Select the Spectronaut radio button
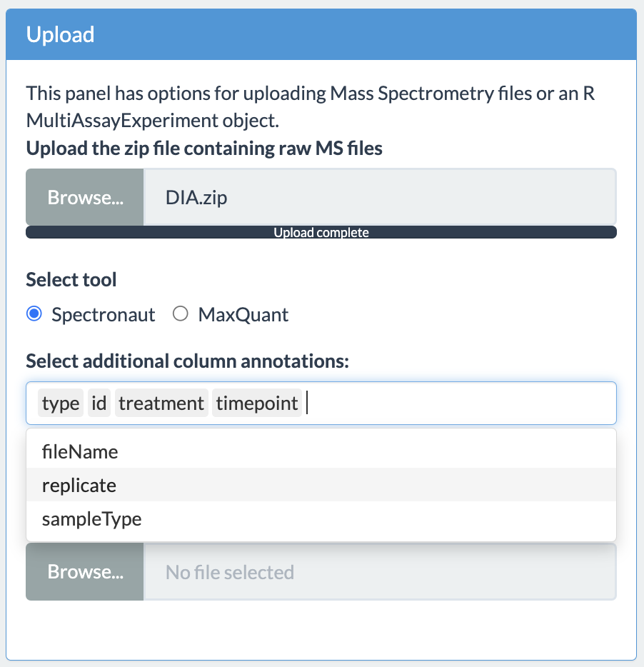 tap(34, 314)
